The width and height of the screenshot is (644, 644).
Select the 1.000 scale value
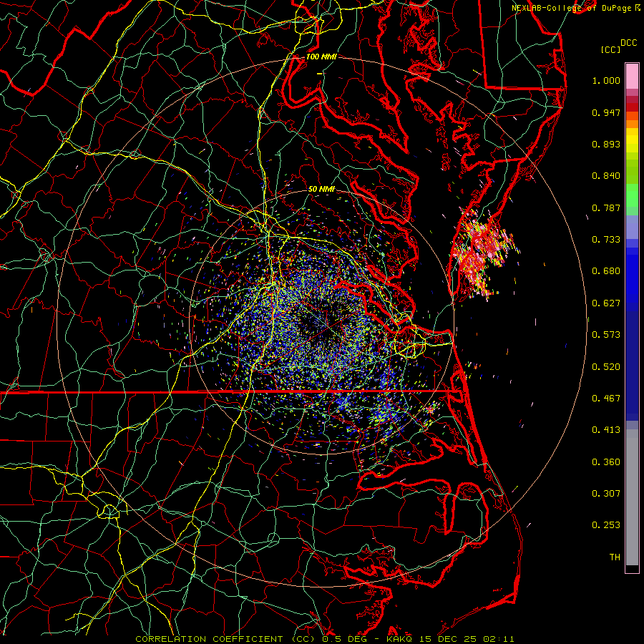point(606,80)
